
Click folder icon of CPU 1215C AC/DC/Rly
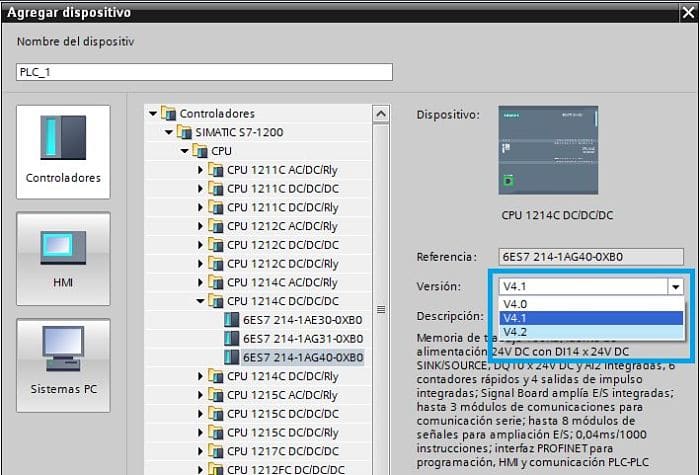[216, 395]
